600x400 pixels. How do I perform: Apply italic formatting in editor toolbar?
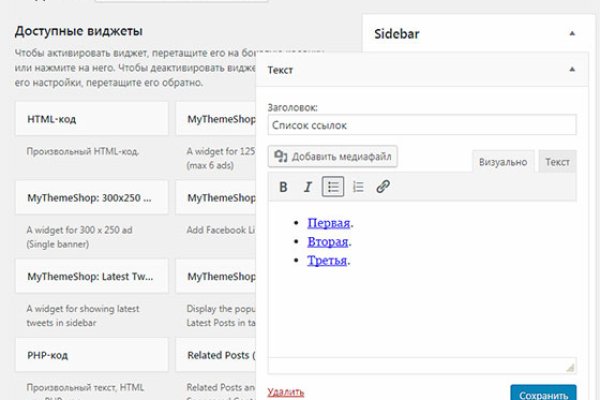pos(308,187)
